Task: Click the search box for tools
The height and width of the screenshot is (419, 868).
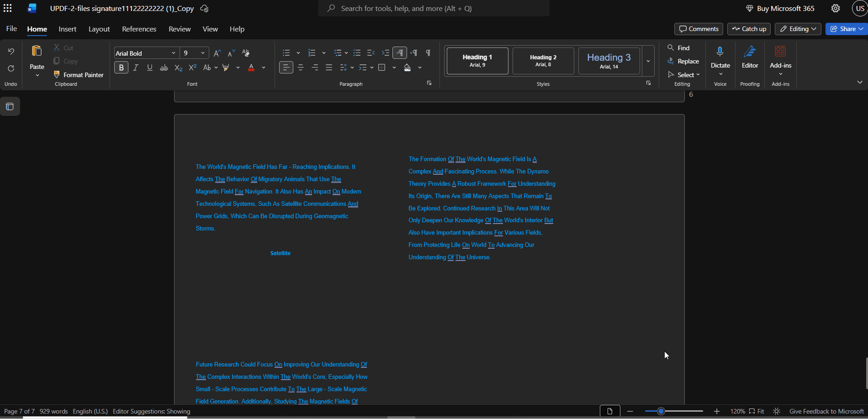Action: coord(434,8)
